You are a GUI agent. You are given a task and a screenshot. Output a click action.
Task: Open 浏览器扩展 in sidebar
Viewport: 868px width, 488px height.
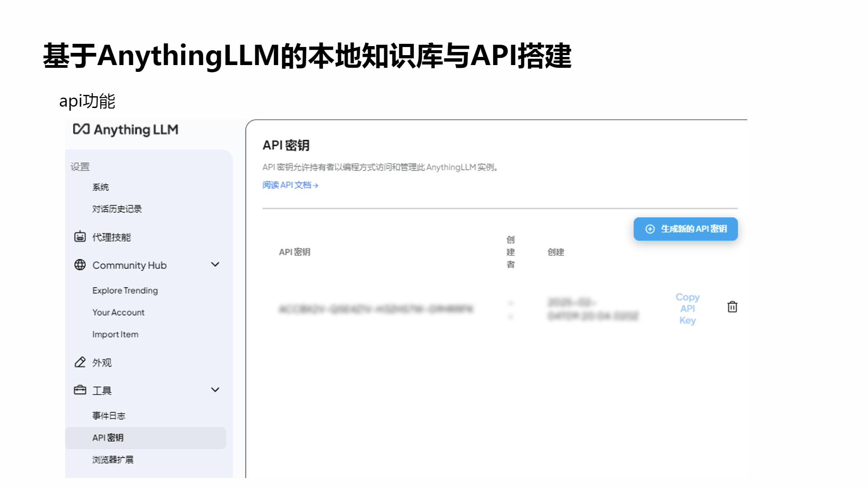(x=113, y=460)
